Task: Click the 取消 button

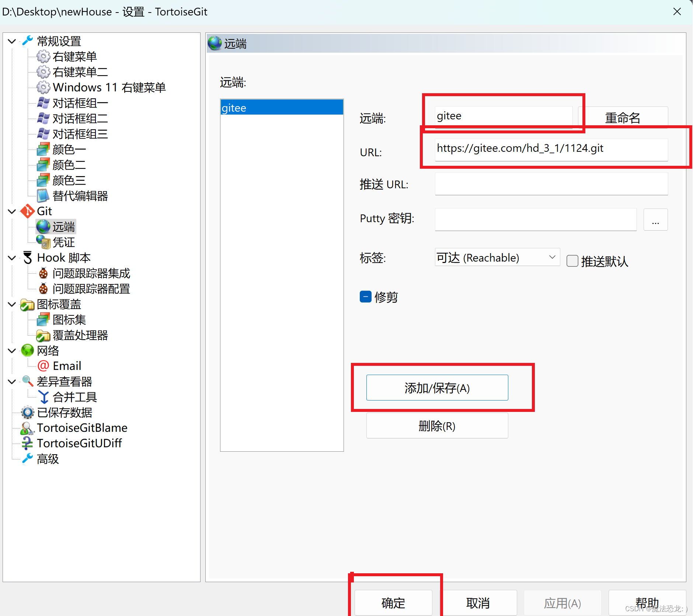Action: (478, 603)
